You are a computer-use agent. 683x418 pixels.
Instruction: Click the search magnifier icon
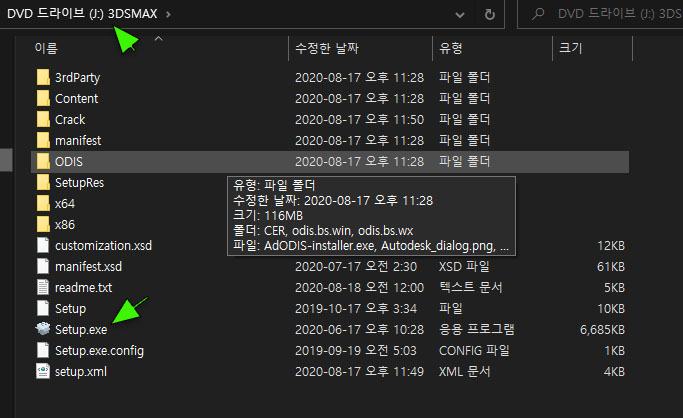[x=538, y=14]
